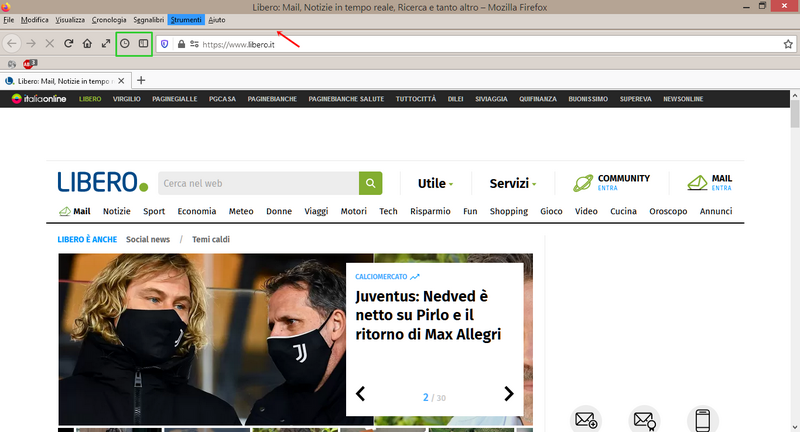Click the PAGINEBIANCHE SALUTE link

(x=346, y=99)
